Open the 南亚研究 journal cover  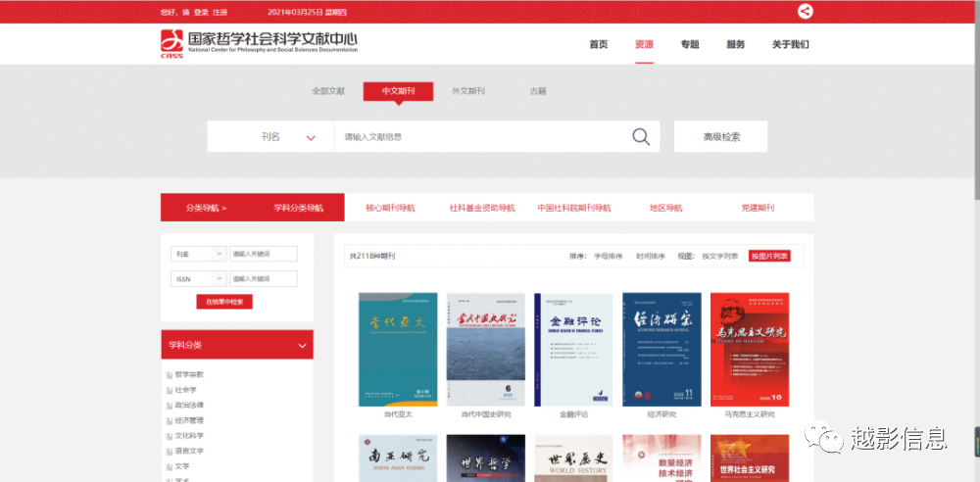pos(398,458)
